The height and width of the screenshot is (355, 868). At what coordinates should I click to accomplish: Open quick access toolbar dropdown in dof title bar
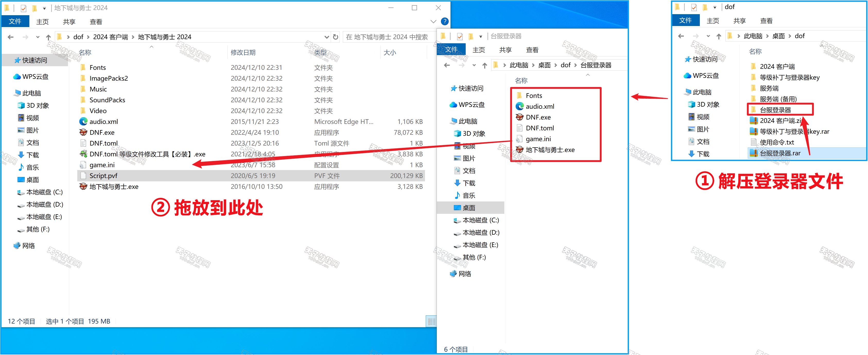pos(715,7)
